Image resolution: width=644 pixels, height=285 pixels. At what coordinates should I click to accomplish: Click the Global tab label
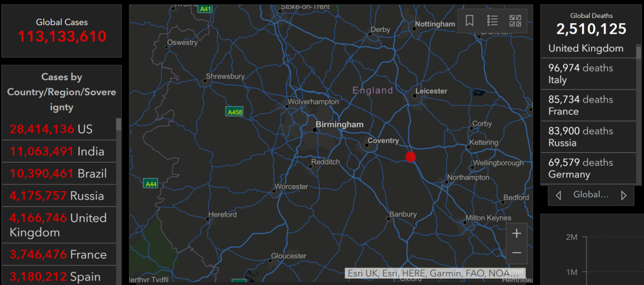[591, 195]
